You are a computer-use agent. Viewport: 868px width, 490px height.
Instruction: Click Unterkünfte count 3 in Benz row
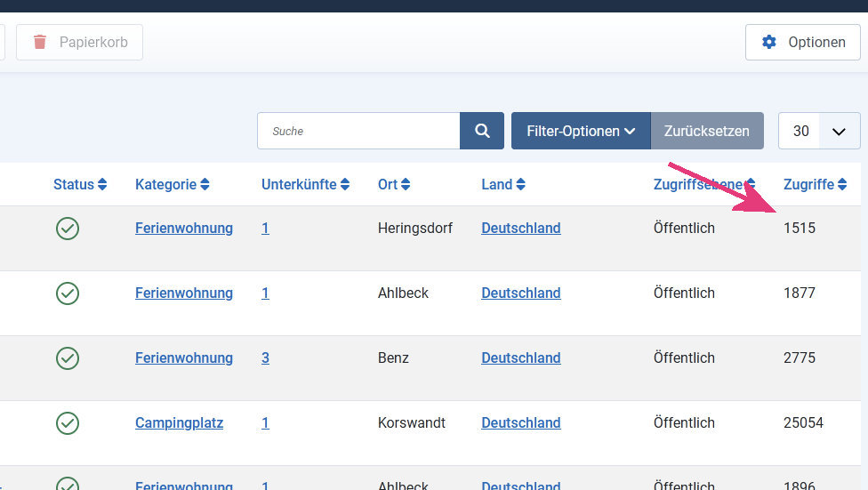pyautogui.click(x=265, y=358)
